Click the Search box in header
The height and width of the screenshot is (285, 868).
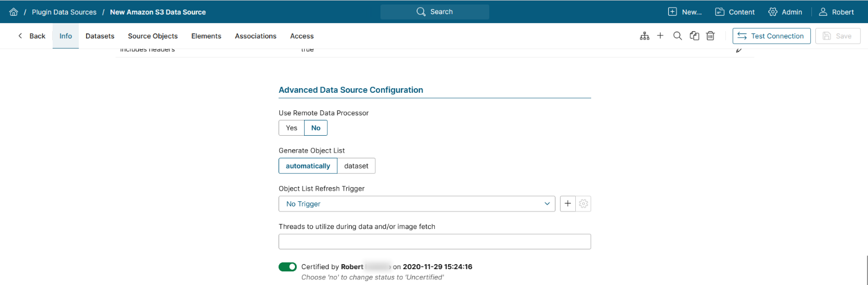point(434,12)
